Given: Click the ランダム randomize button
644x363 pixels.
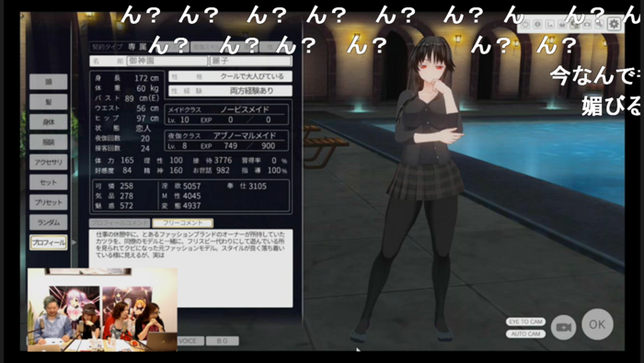Looking at the screenshot, I should point(49,222).
